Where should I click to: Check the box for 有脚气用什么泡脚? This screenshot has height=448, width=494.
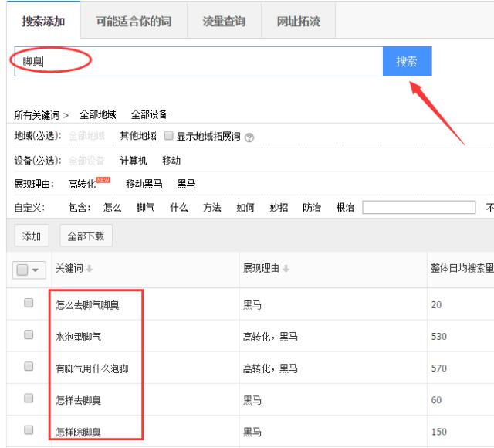tap(29, 366)
